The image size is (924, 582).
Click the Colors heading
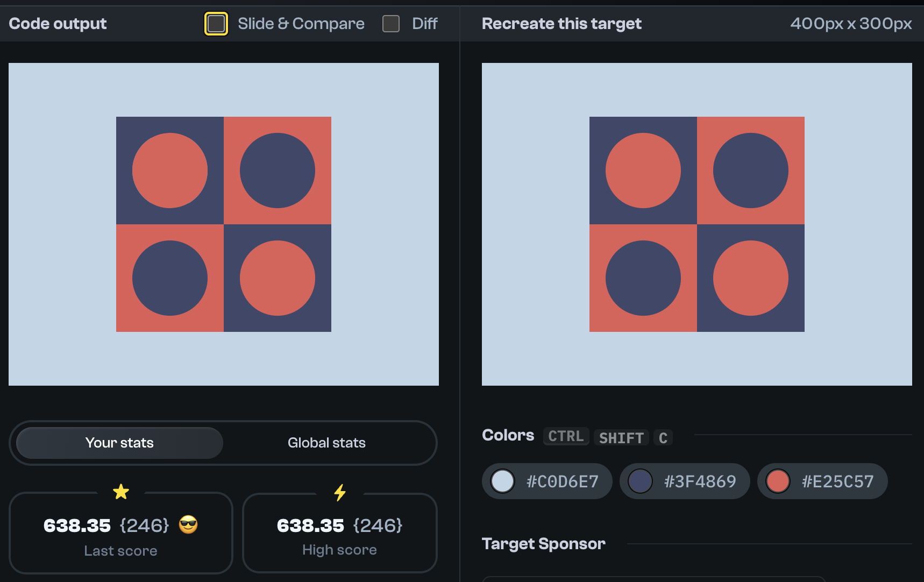(x=508, y=435)
